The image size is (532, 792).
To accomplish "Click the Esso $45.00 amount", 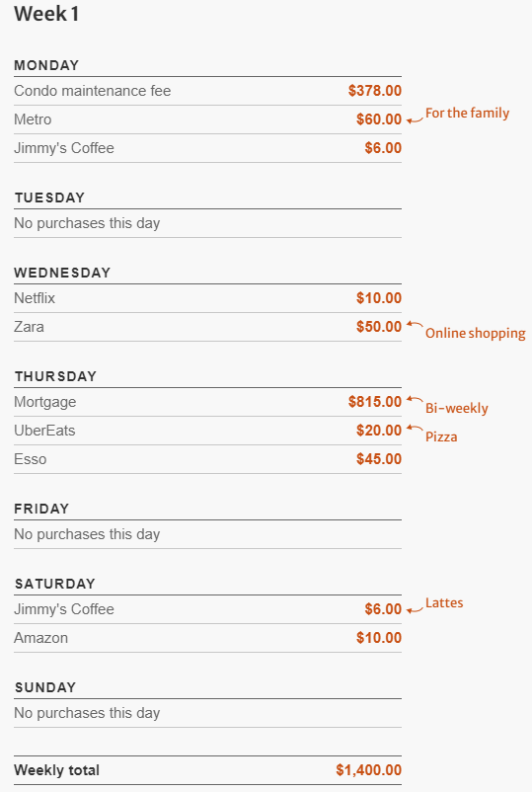I will 379,459.
